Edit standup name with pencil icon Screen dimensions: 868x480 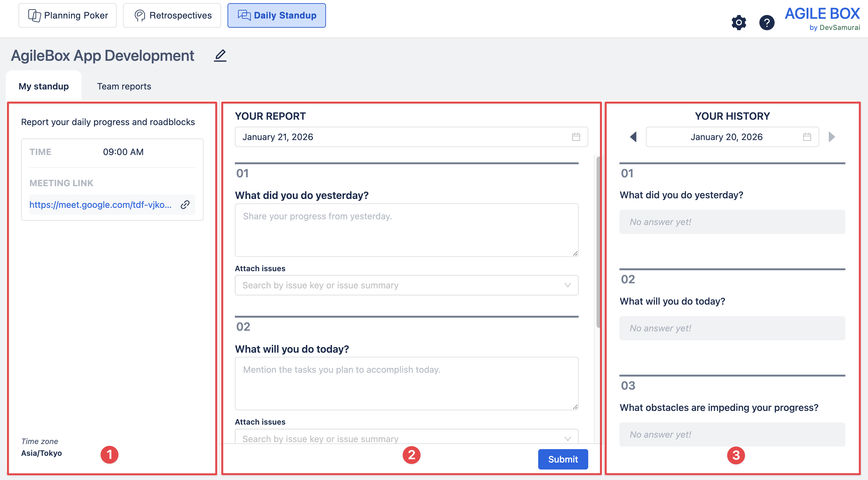point(220,55)
